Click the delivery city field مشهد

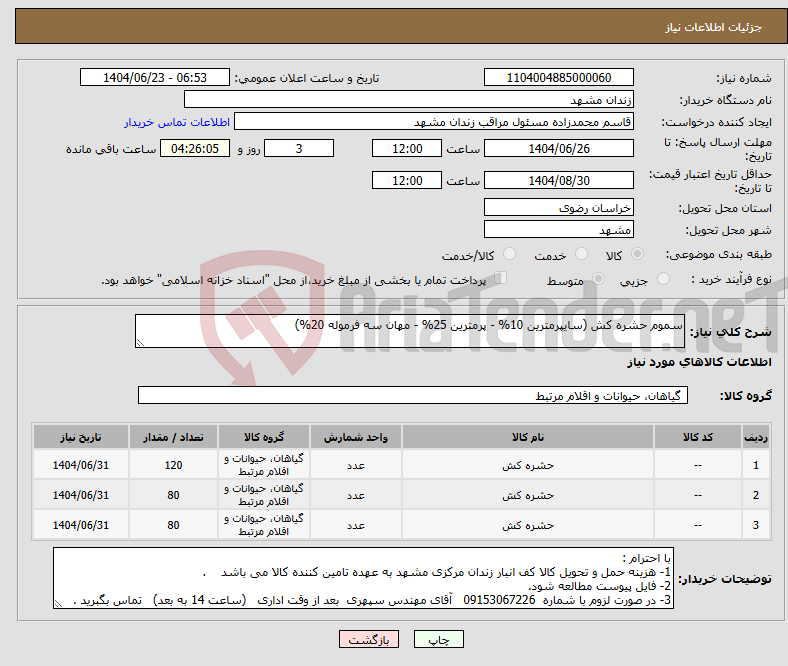point(559,229)
